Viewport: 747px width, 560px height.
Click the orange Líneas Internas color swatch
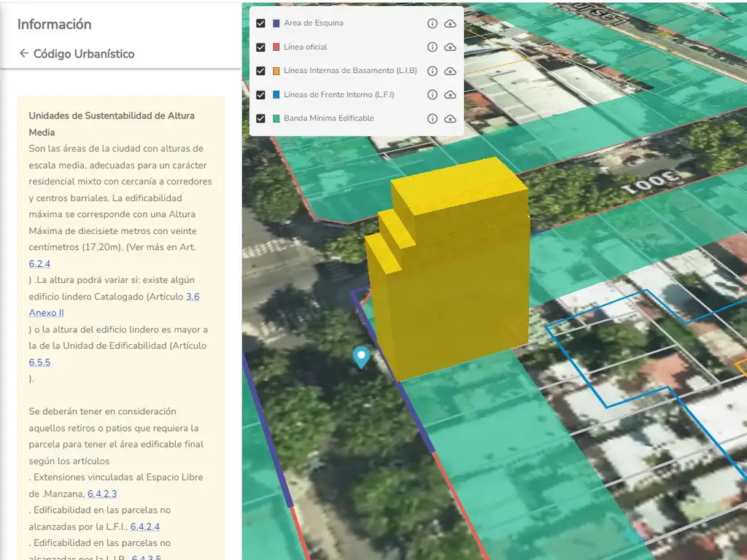(x=276, y=71)
